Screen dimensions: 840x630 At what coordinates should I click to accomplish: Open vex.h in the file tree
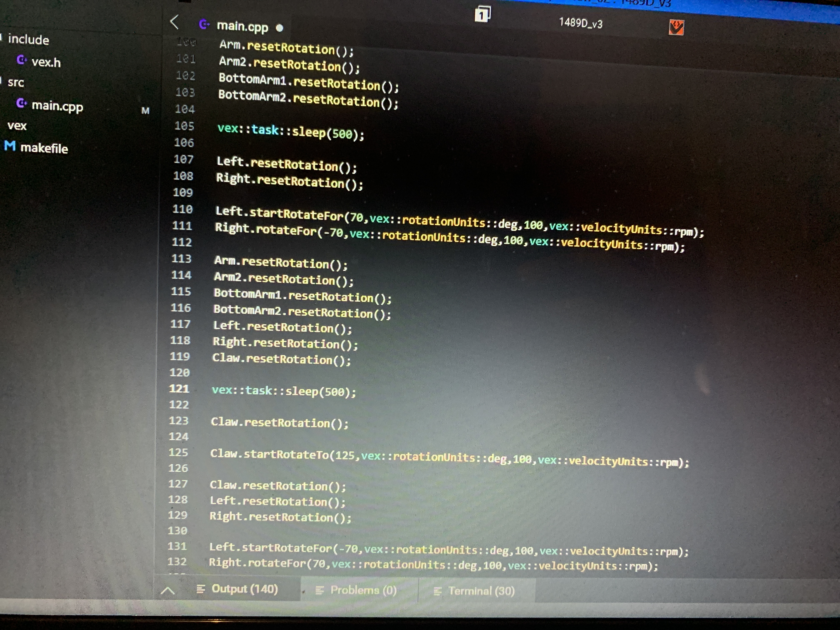pos(46,62)
